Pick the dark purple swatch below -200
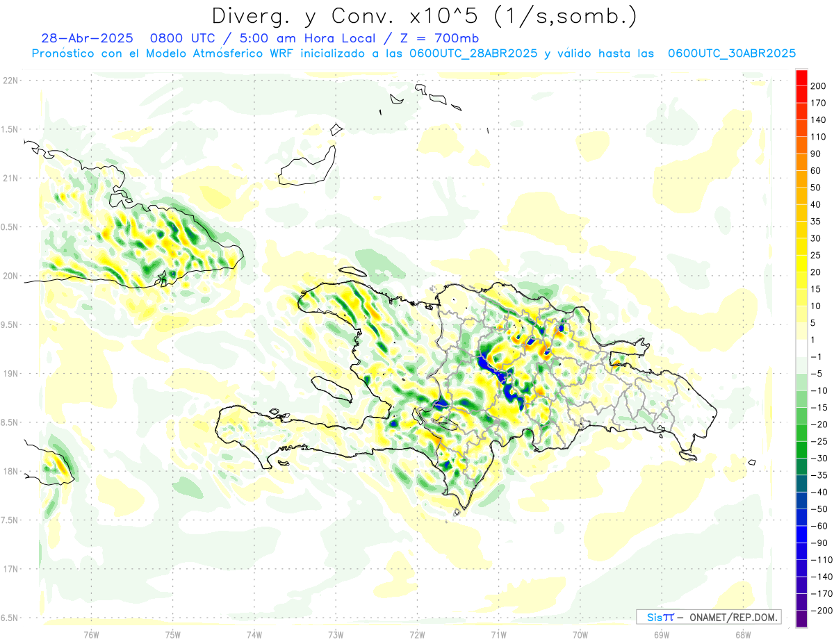 (801, 619)
